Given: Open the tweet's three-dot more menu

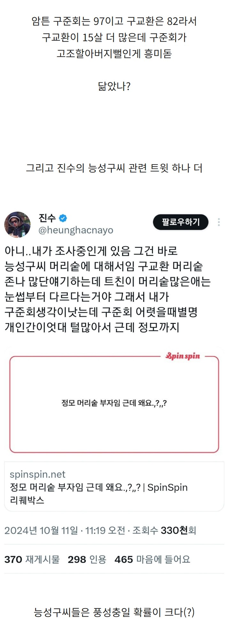Looking at the screenshot, I should point(219,222).
